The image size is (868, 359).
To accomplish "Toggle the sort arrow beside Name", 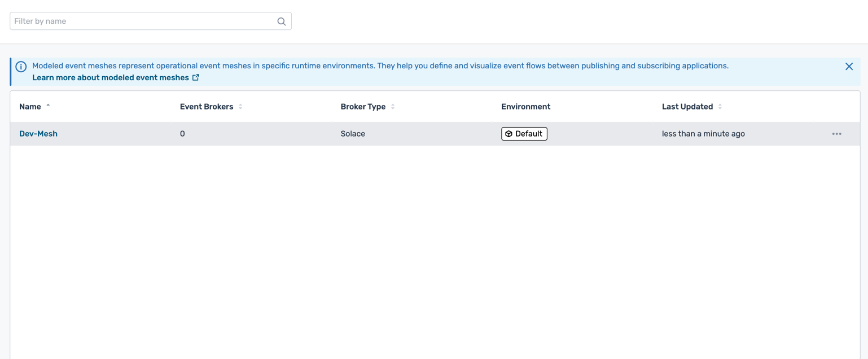I will [x=49, y=106].
